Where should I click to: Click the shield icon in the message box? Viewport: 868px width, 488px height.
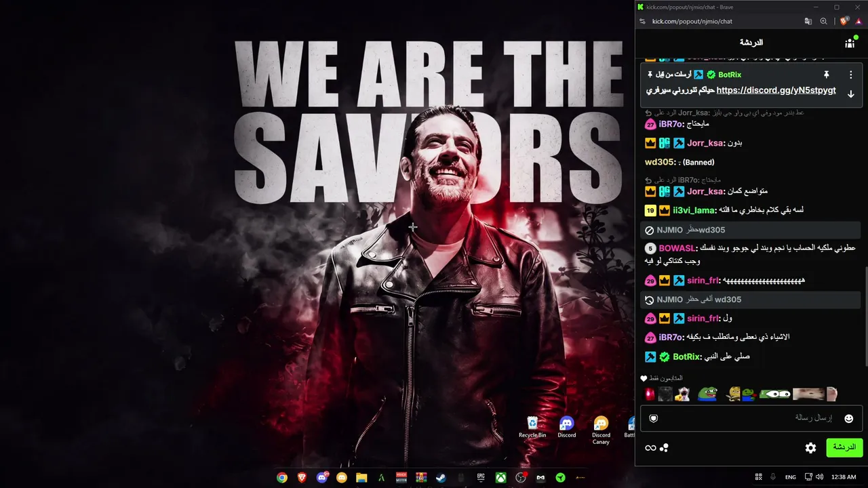(x=654, y=418)
